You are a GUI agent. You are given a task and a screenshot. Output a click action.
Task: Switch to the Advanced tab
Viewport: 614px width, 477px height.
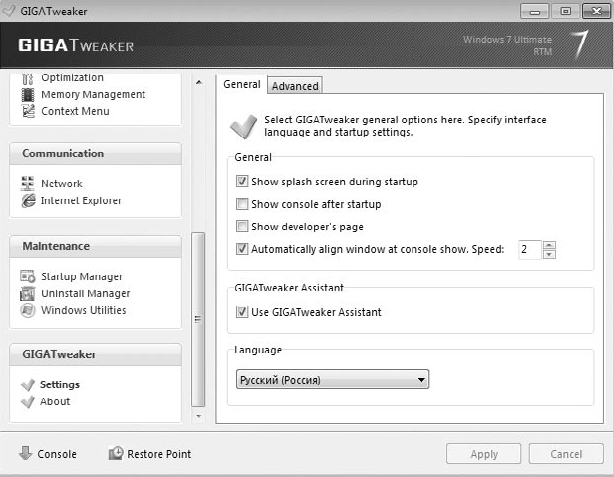tap(295, 86)
